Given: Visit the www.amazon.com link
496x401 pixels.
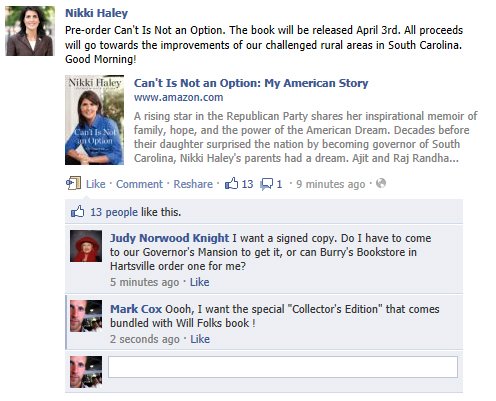Looking at the screenshot, I should (x=178, y=97).
